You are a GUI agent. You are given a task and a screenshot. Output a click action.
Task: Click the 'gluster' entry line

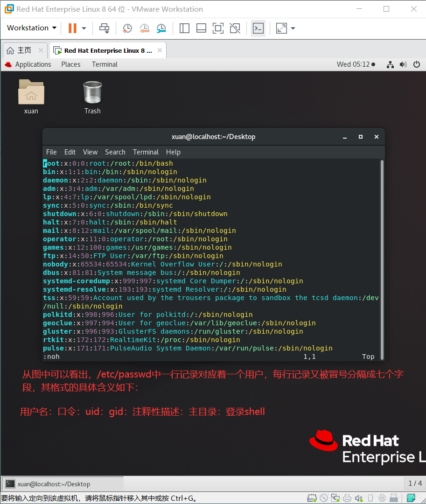click(173, 331)
